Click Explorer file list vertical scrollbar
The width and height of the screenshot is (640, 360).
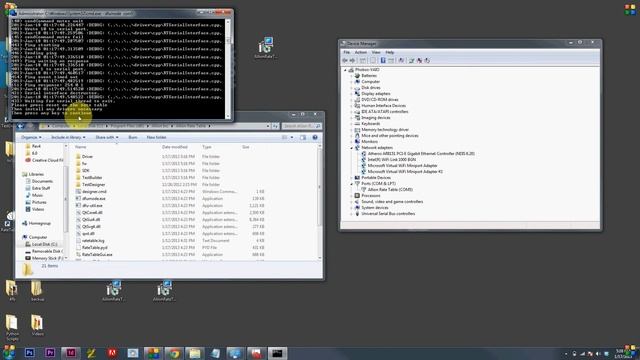click(319, 202)
